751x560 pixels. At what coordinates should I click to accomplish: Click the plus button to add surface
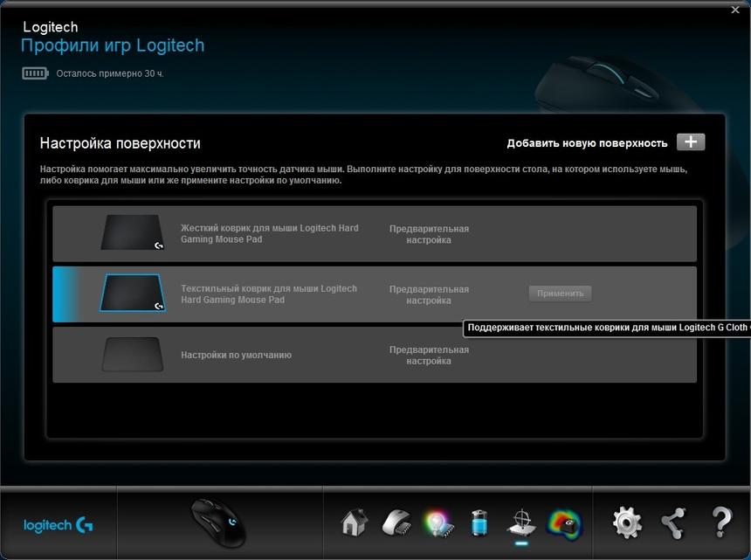(690, 142)
